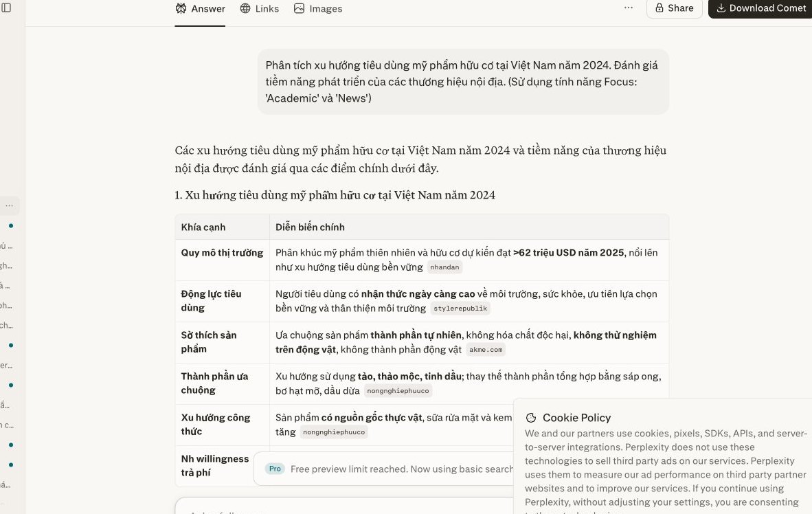Click the section 1 heading text
Viewport: 812px width, 514px height.
(x=335, y=195)
